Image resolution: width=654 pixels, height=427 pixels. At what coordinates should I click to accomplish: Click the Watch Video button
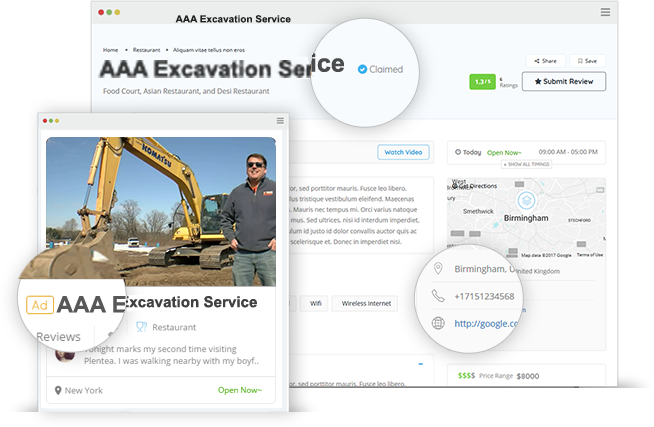[403, 152]
